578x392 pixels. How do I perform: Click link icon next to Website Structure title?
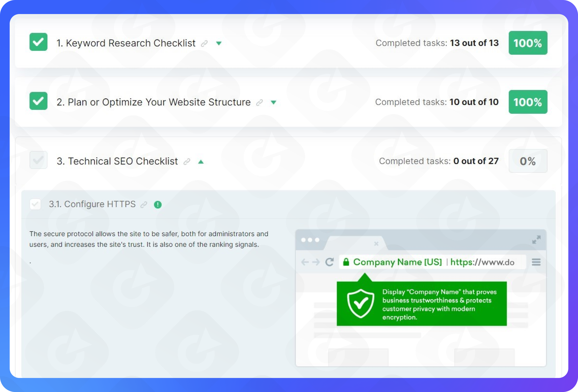(x=259, y=102)
